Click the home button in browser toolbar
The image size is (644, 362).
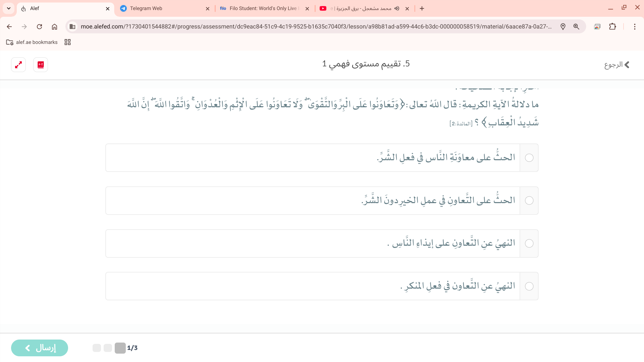tap(54, 26)
